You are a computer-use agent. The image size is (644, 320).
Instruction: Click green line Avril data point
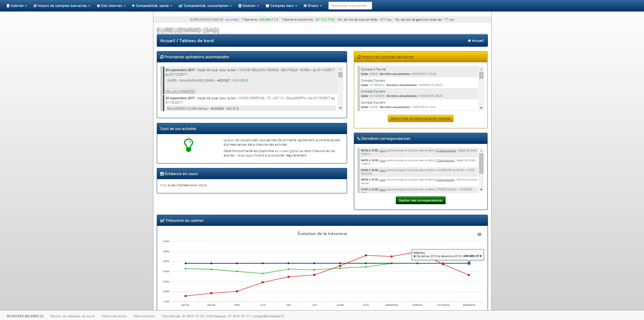click(x=263, y=273)
